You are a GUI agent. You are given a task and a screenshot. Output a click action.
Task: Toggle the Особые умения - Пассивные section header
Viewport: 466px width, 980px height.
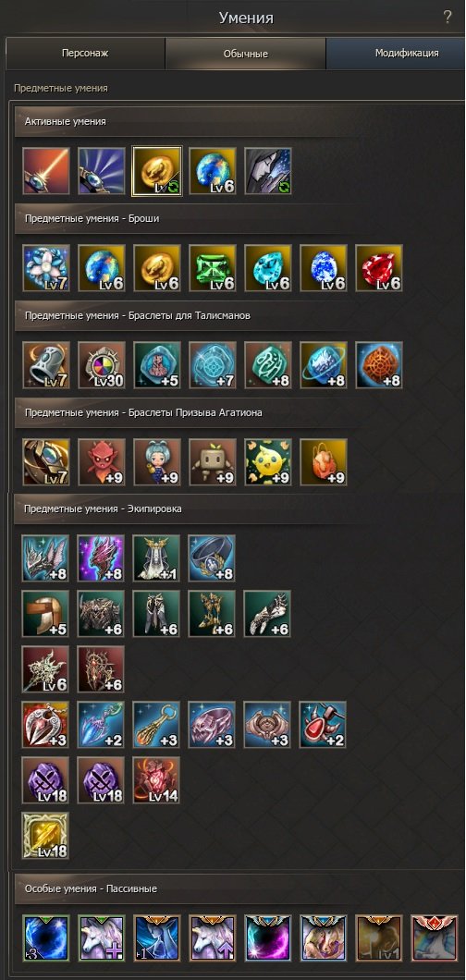239,888
